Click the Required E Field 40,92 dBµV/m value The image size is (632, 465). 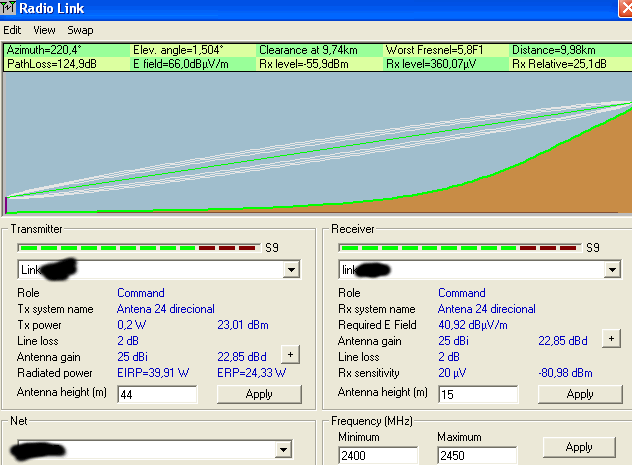click(x=472, y=325)
